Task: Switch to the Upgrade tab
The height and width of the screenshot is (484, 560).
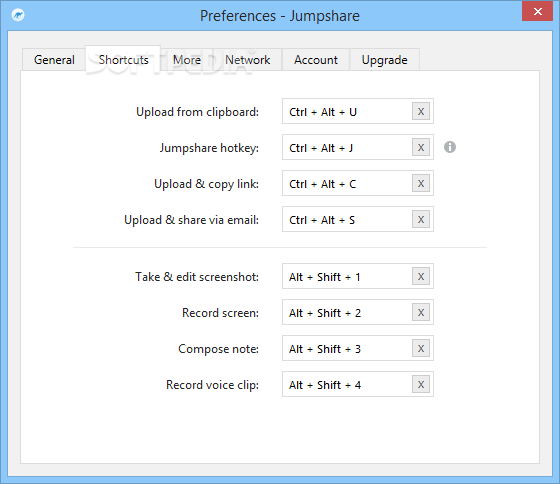Action: tap(384, 60)
